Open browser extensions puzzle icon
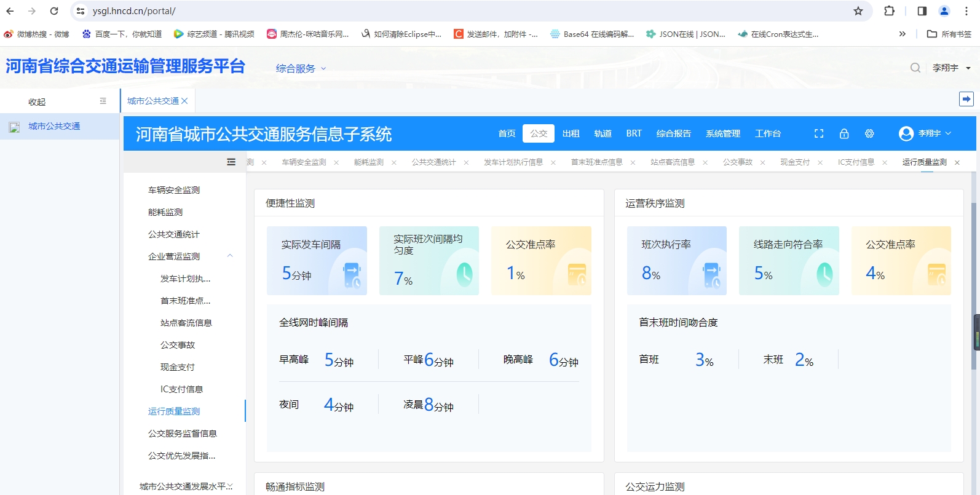 pyautogui.click(x=889, y=11)
